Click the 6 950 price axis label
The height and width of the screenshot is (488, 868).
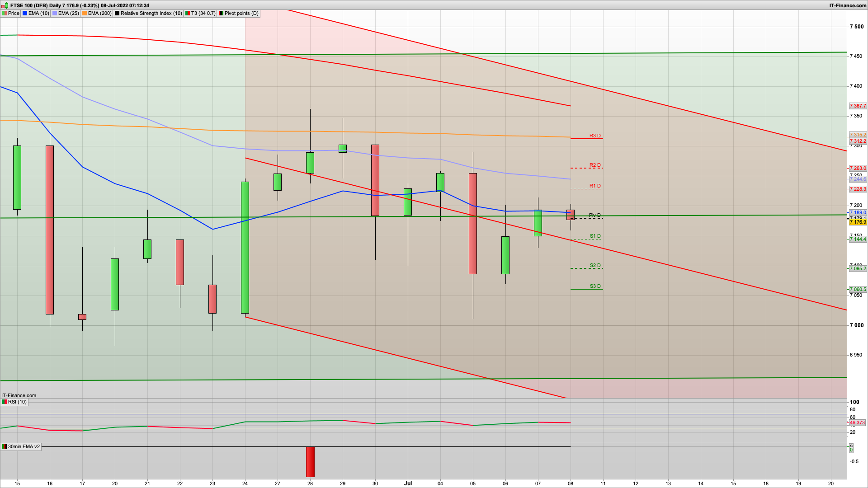point(856,355)
